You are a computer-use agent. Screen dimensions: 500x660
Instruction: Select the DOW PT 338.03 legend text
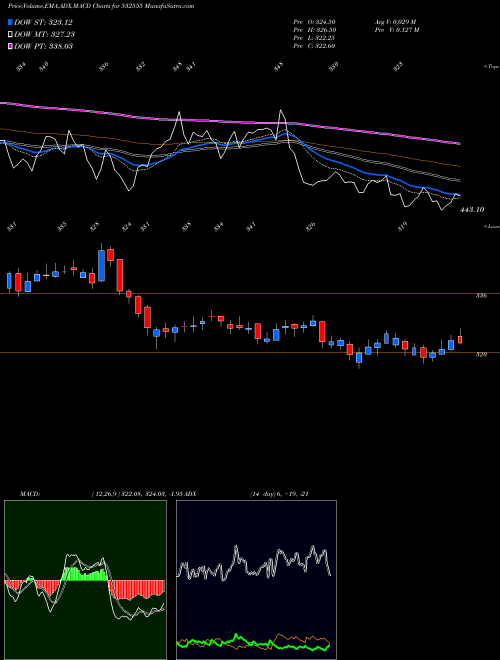(43, 46)
